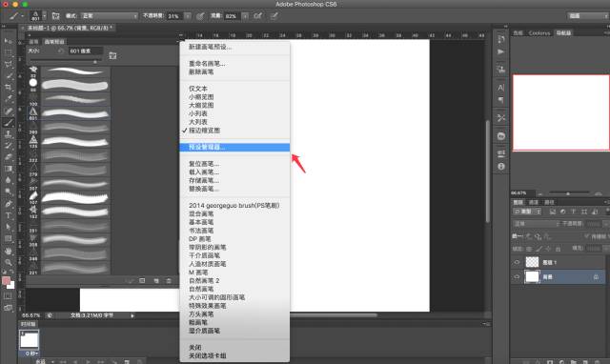Select the Clone Stamp tool
This screenshot has height=364, width=610.
pos(9,134)
